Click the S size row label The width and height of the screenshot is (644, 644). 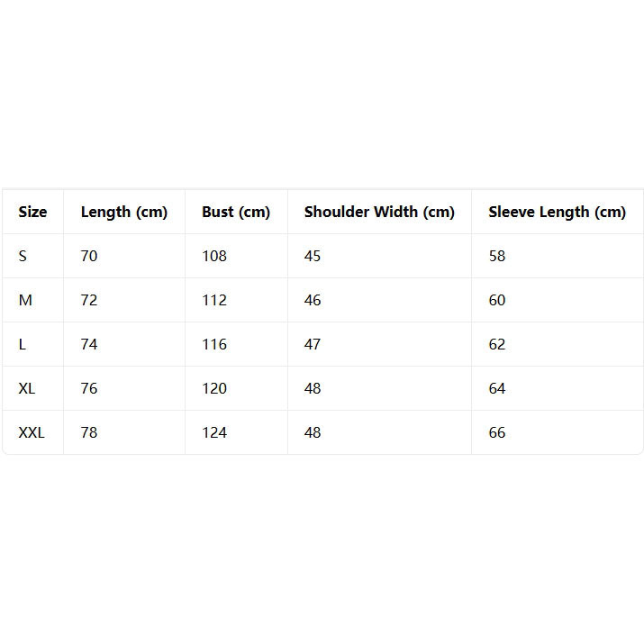23,257
